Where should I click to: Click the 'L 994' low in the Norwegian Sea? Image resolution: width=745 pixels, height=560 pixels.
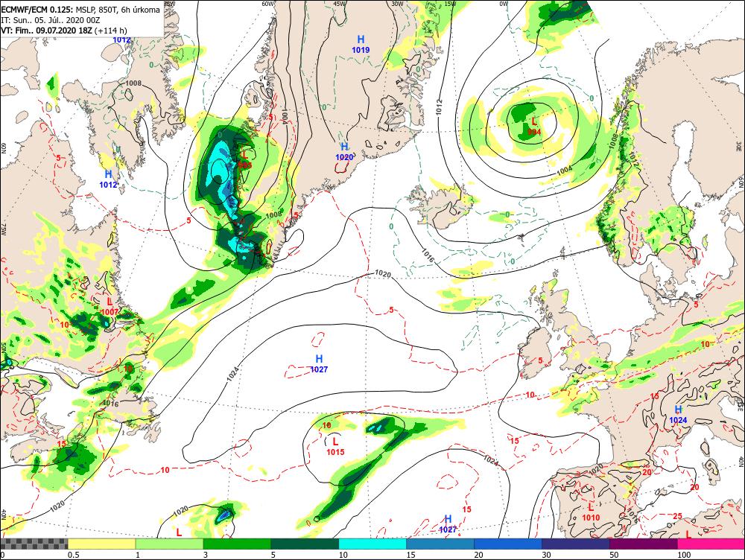(x=534, y=127)
